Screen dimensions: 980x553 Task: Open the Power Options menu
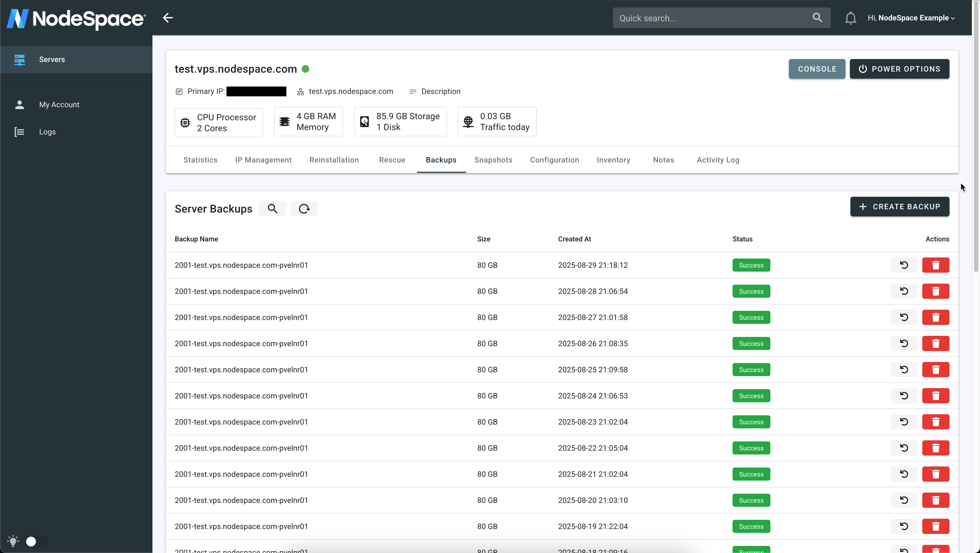[899, 69]
